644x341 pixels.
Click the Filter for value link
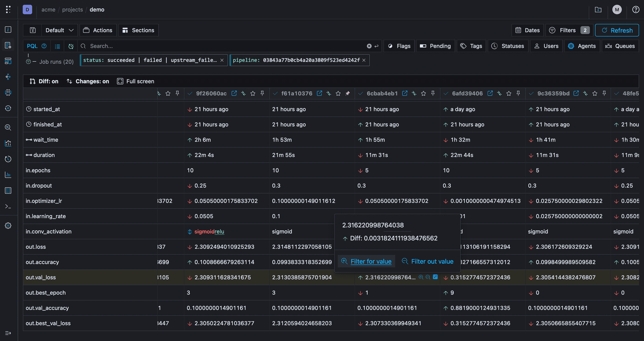point(371,261)
